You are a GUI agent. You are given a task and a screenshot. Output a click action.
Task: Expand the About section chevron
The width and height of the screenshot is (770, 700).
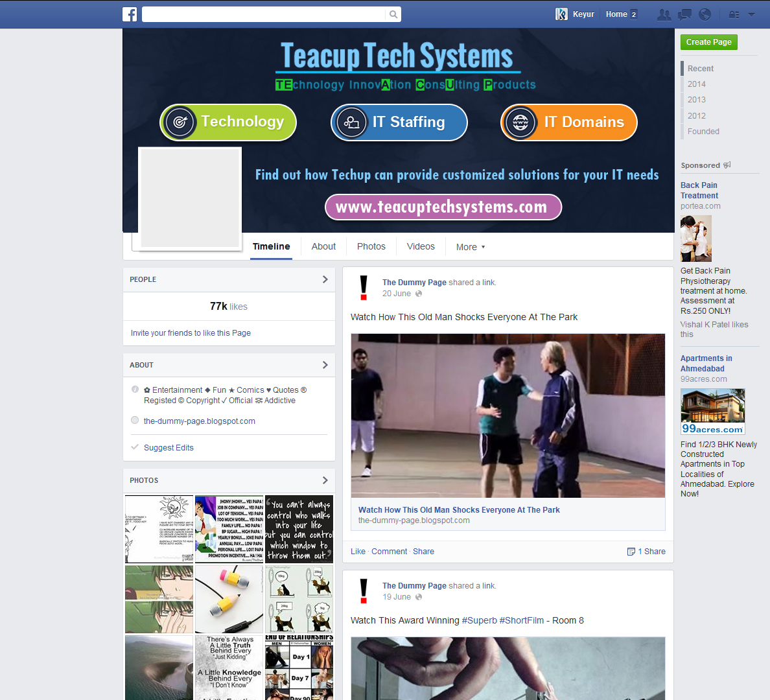click(325, 365)
